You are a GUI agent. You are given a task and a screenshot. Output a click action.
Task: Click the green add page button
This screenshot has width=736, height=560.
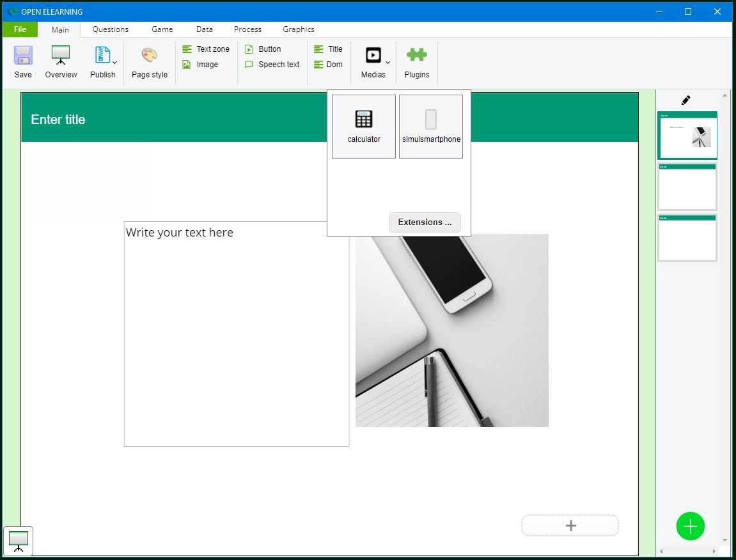(x=690, y=526)
